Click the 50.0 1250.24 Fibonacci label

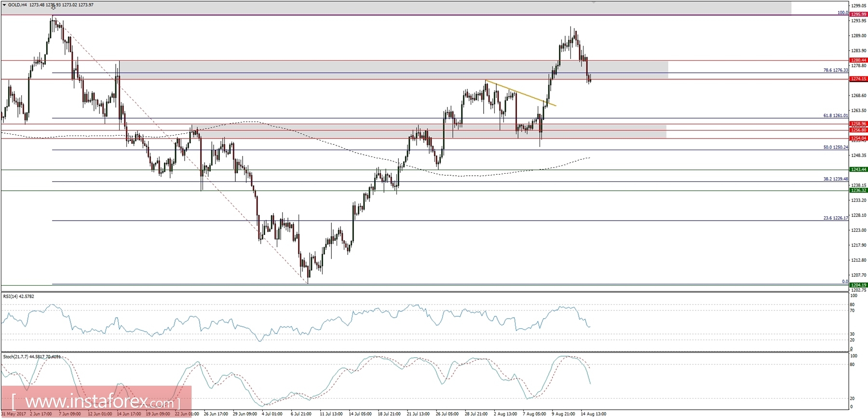(x=835, y=147)
